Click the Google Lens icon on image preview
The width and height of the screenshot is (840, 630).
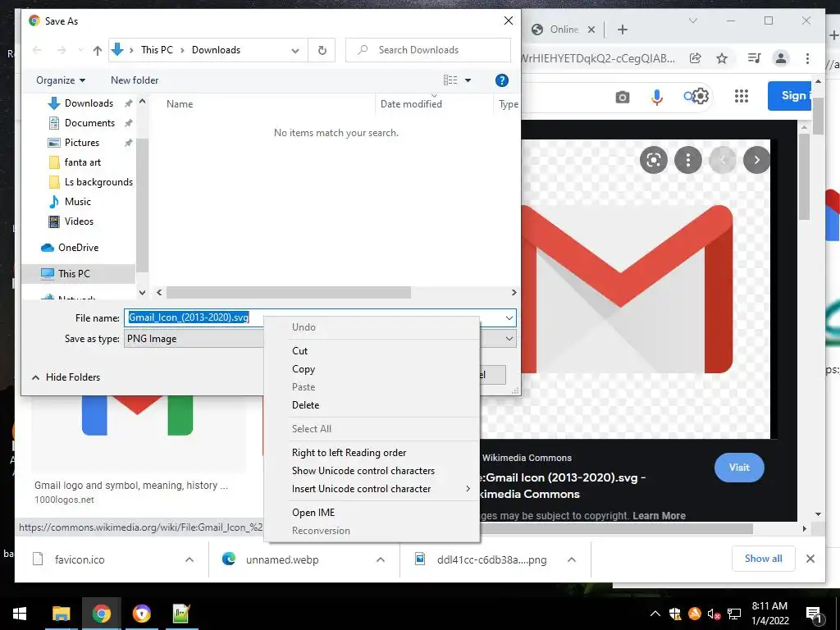click(x=654, y=160)
